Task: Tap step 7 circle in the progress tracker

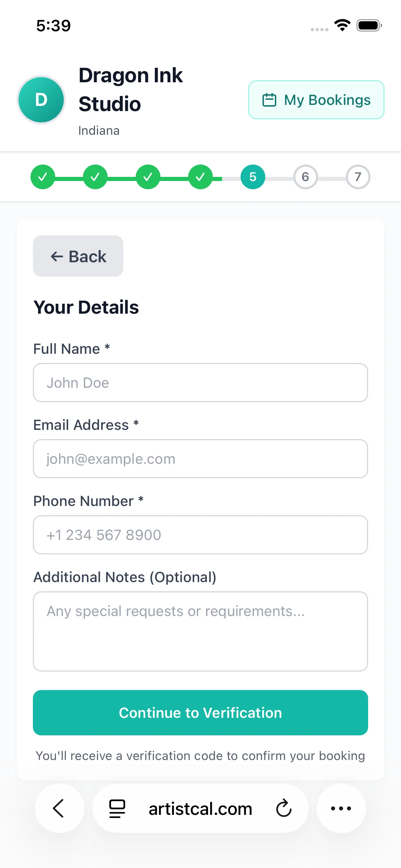Action: [358, 177]
